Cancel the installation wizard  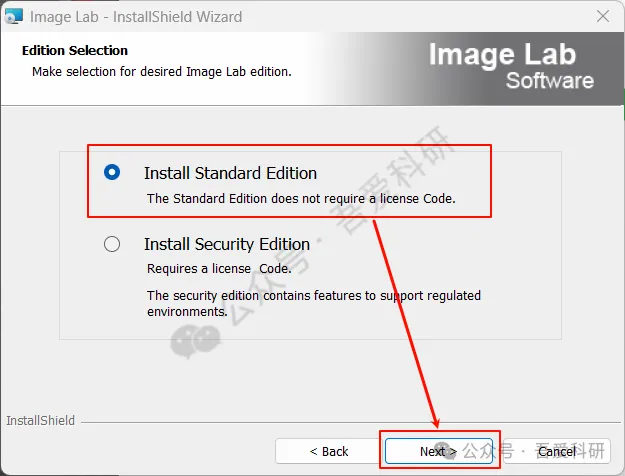[x=556, y=451]
